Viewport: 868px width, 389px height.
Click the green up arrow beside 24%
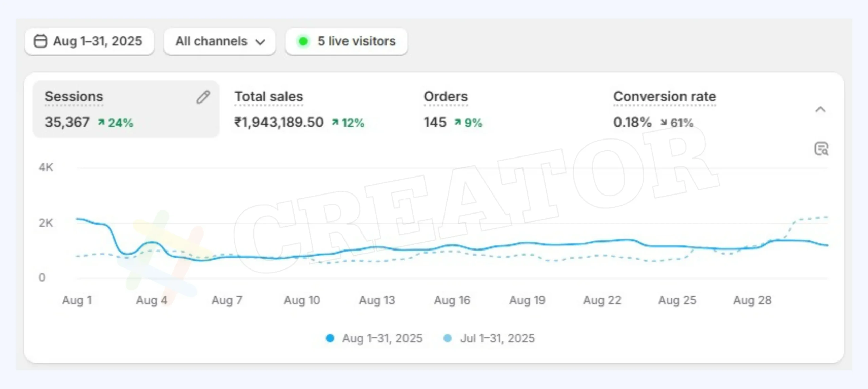[x=101, y=122]
